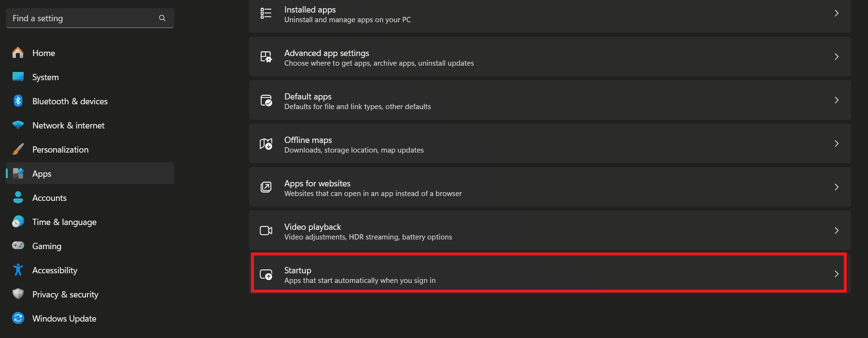The width and height of the screenshot is (868, 338).
Task: Click 'Choose where to get apps' description
Action: click(379, 63)
